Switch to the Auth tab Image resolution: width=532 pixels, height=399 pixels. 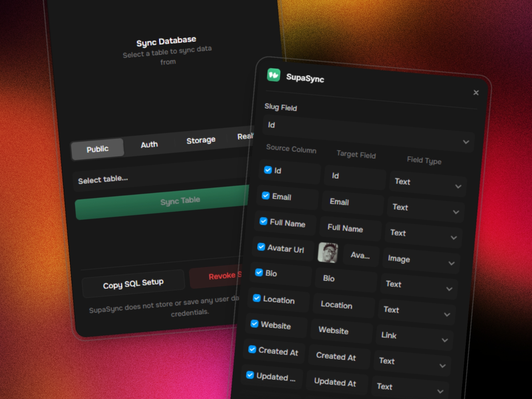(149, 144)
